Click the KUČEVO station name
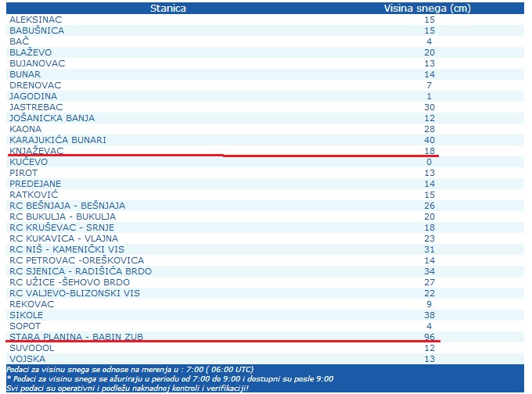This screenshot has width=532, height=394. coord(28,162)
